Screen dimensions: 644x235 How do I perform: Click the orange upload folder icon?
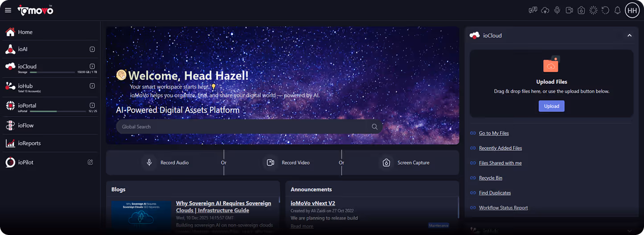pyautogui.click(x=551, y=65)
